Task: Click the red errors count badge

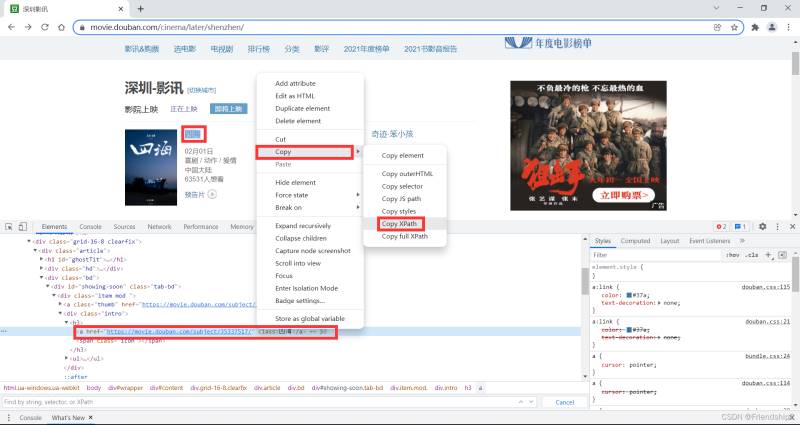Action: (721, 227)
